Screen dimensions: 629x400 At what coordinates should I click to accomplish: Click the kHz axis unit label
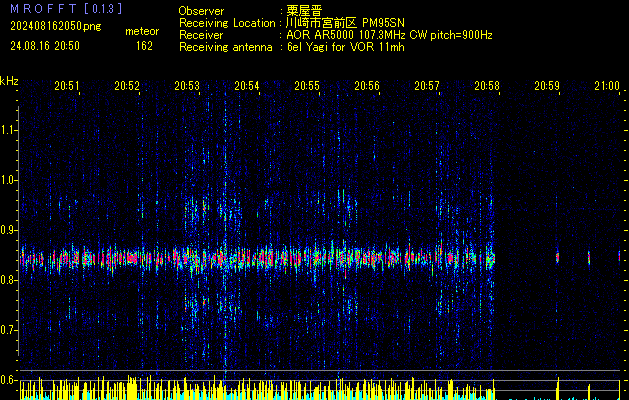pyautogui.click(x=9, y=81)
